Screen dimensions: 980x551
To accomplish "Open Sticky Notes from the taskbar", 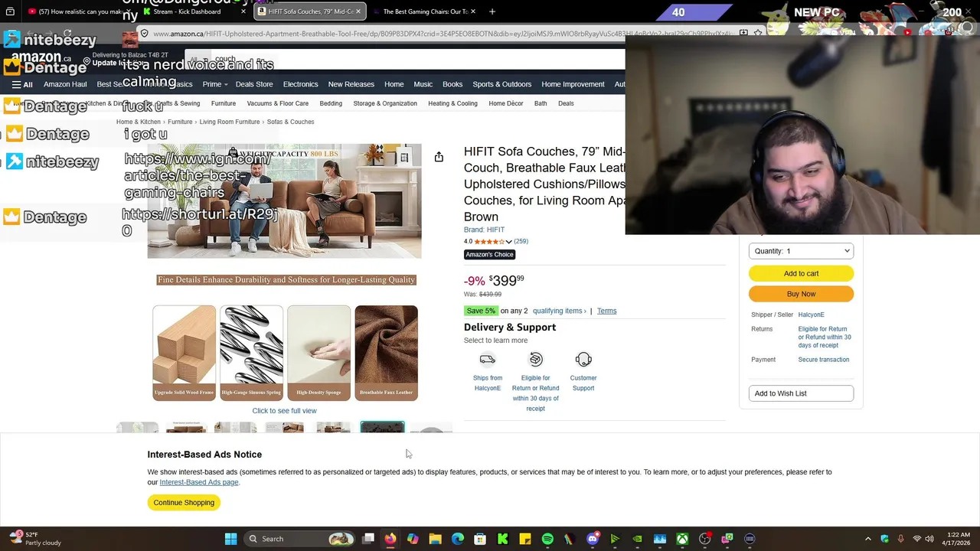I will tap(525, 539).
